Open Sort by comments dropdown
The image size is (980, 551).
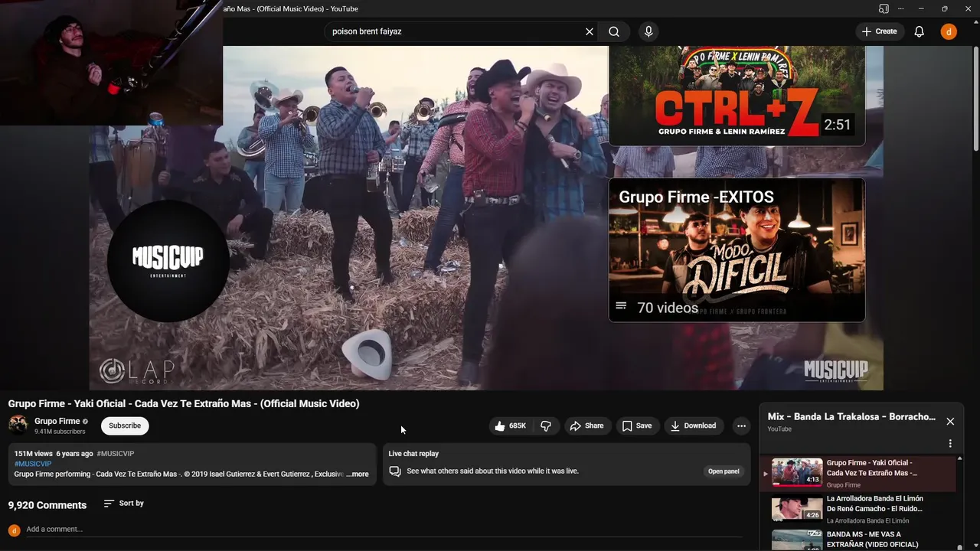coord(124,503)
